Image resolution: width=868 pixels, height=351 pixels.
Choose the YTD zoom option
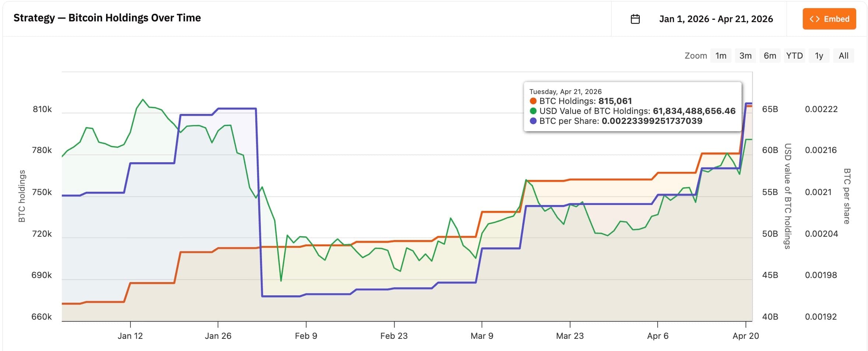[794, 56]
